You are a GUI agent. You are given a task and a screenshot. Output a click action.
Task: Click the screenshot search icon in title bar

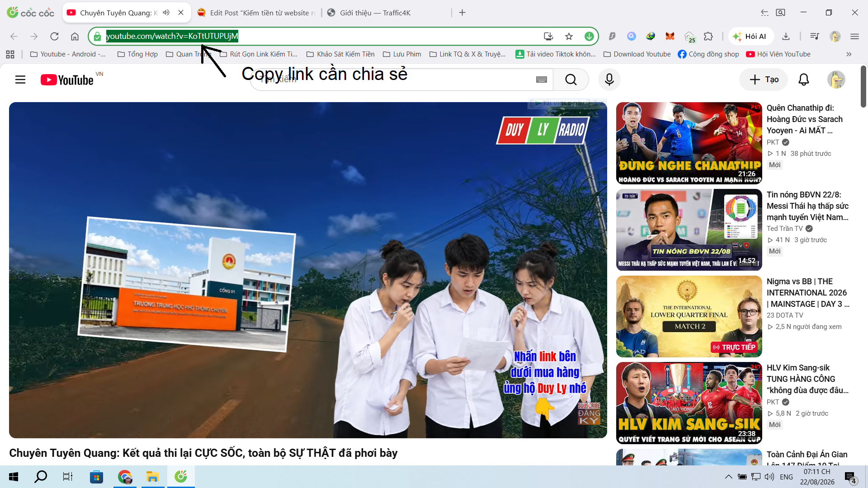pyautogui.click(x=780, y=13)
